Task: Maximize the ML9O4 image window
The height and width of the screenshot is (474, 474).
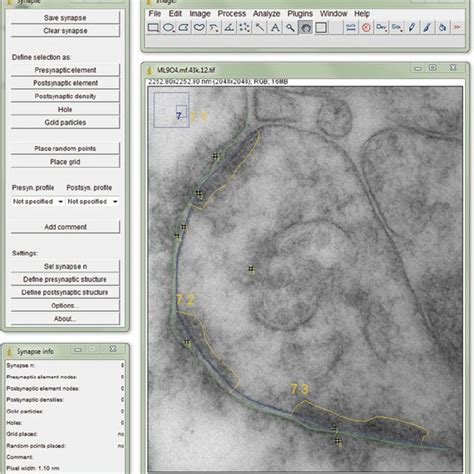Action: pos(433,68)
